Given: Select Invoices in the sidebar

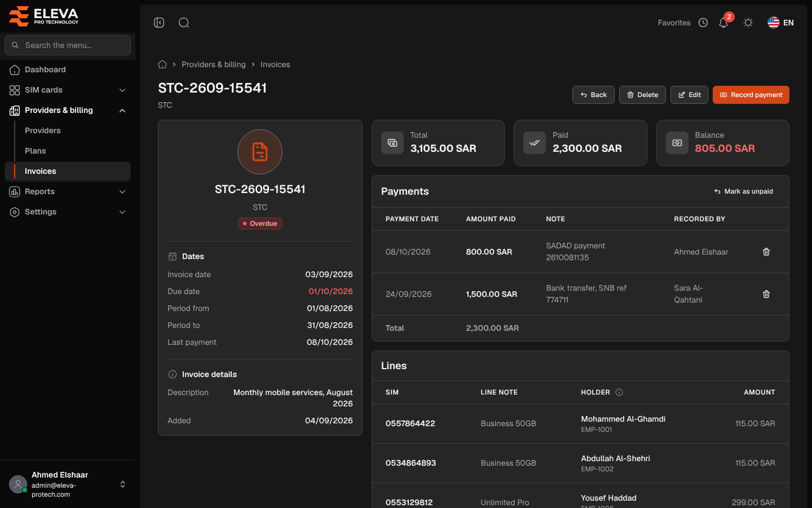Looking at the screenshot, I should pos(68,171).
